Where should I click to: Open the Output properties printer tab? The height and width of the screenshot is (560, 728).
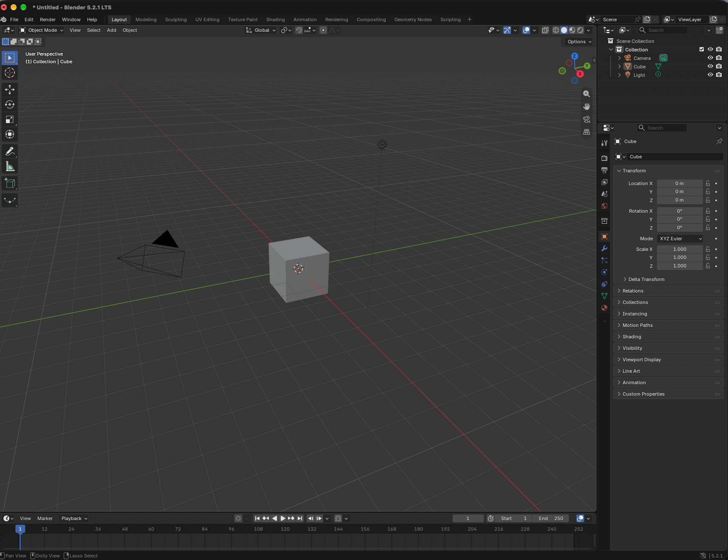[604, 170]
